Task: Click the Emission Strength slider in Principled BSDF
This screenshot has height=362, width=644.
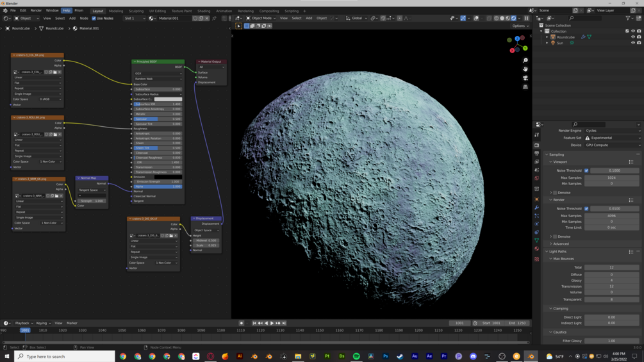Action: click(158, 181)
